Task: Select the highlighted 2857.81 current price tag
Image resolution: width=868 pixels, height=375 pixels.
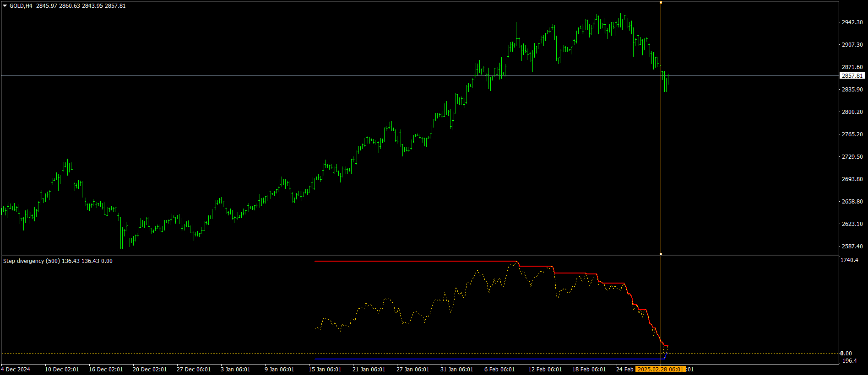Action: point(852,76)
